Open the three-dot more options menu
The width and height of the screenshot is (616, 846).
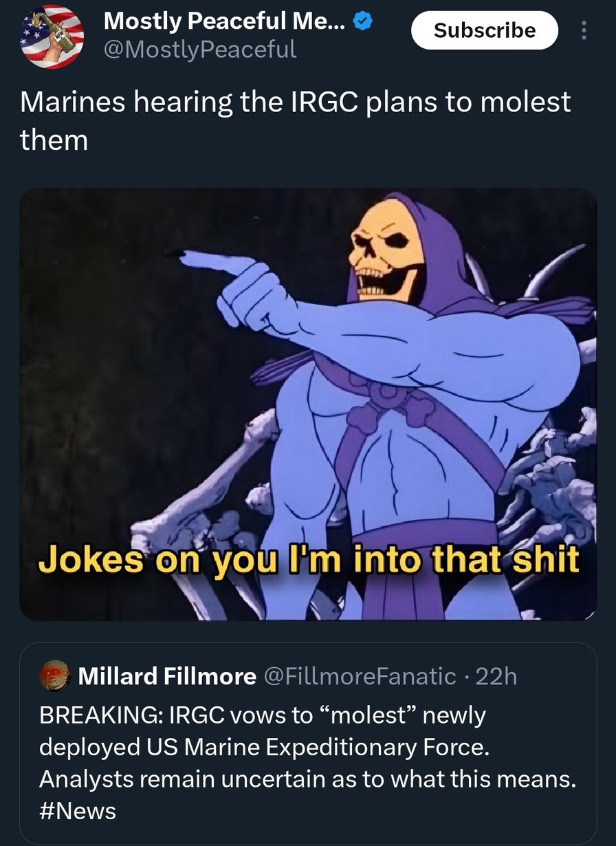[x=584, y=31]
